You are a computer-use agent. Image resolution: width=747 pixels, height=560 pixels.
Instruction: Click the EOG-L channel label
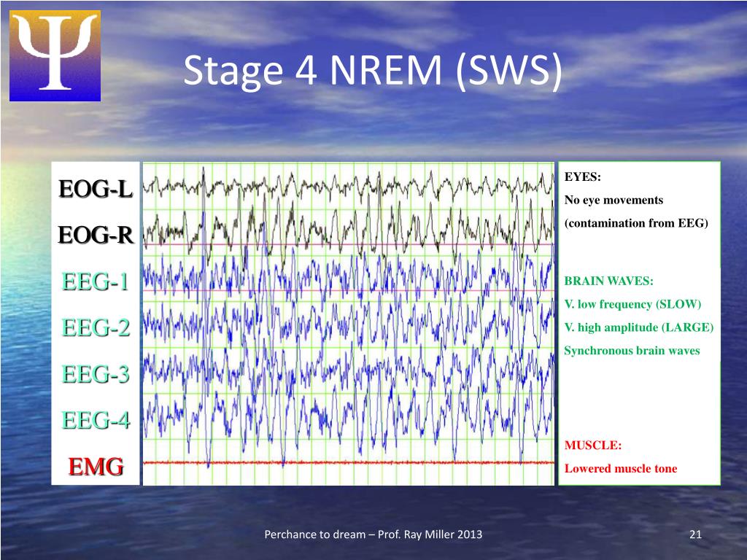click(x=96, y=189)
